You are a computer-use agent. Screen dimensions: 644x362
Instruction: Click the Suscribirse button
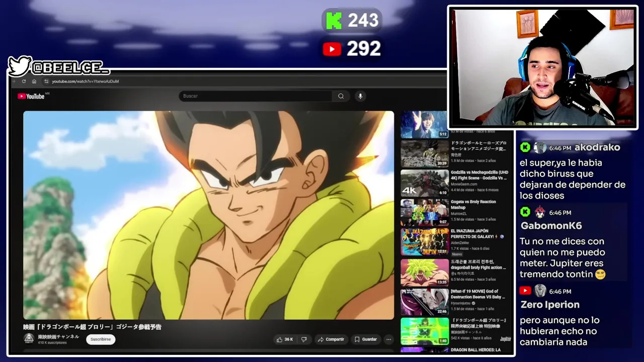[x=101, y=339]
